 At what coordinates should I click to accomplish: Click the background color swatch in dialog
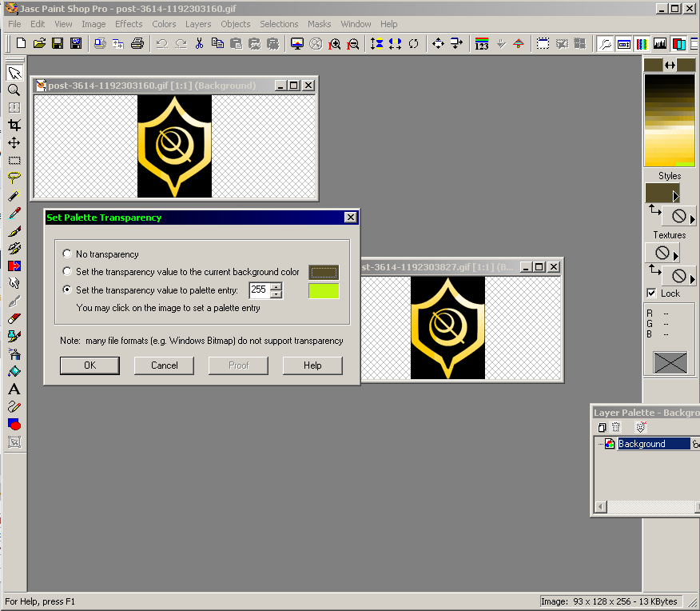click(x=324, y=272)
